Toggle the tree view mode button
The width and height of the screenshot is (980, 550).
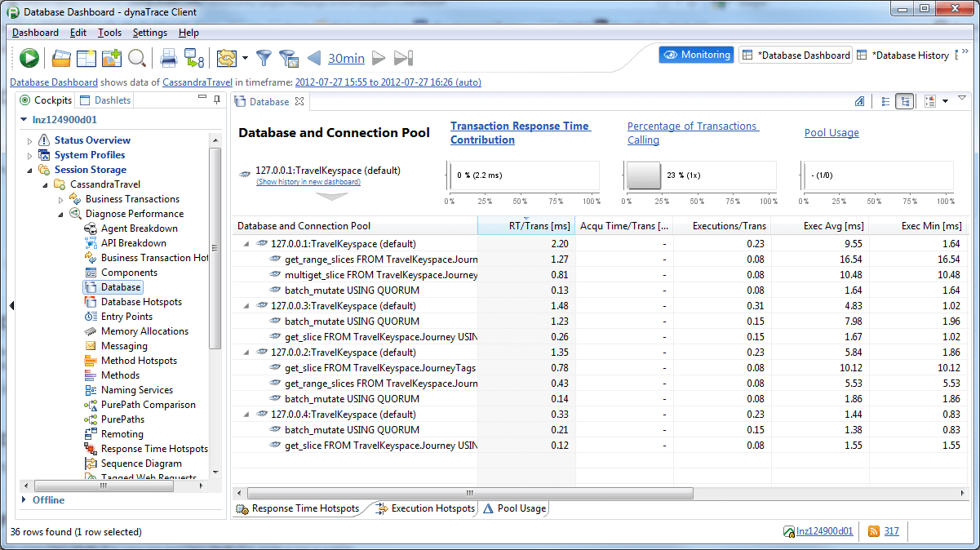click(904, 101)
